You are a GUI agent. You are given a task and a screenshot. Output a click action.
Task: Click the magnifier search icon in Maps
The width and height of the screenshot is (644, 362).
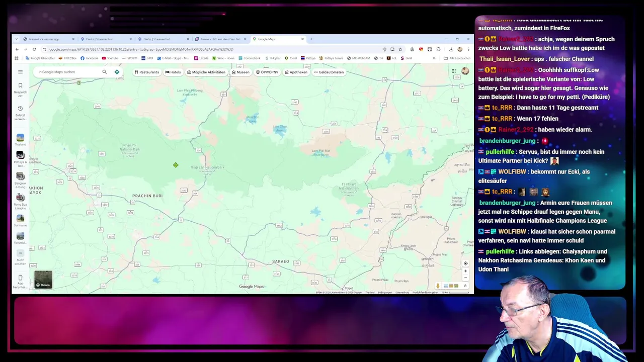[x=105, y=72]
